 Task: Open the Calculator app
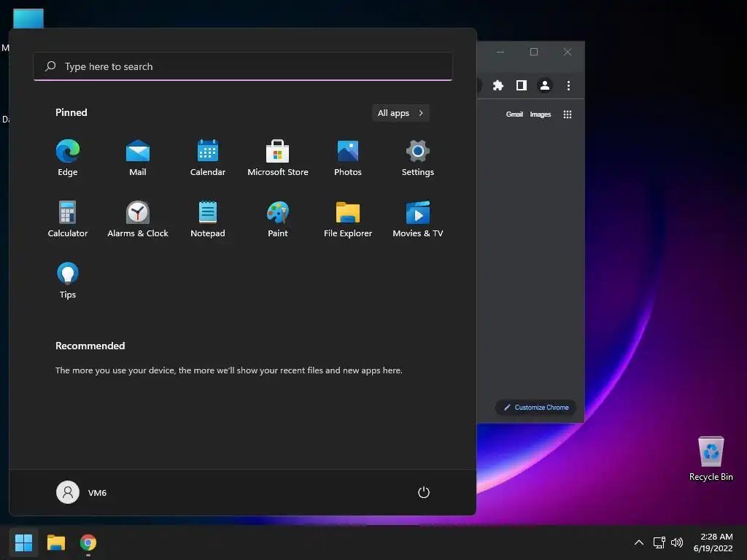coord(68,219)
